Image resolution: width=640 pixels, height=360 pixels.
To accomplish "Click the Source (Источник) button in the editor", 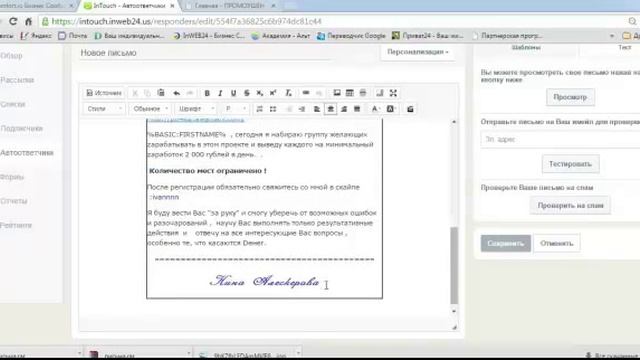I will 104,93.
